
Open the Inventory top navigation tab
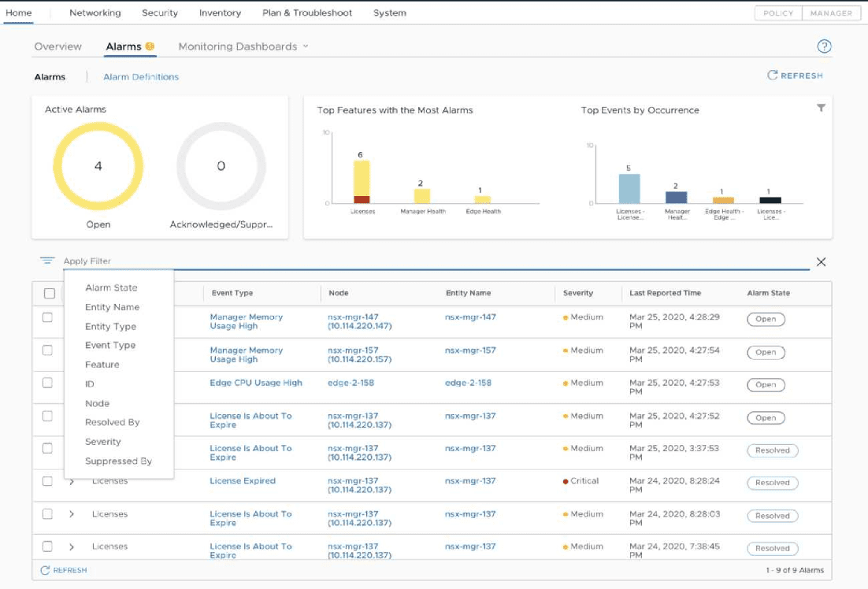coord(221,13)
